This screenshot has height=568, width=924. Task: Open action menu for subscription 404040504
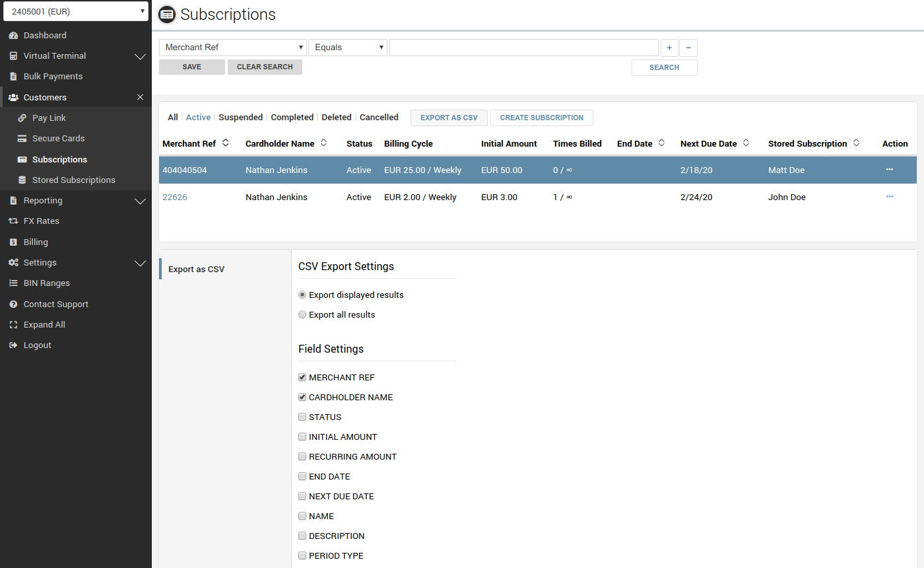click(x=890, y=170)
